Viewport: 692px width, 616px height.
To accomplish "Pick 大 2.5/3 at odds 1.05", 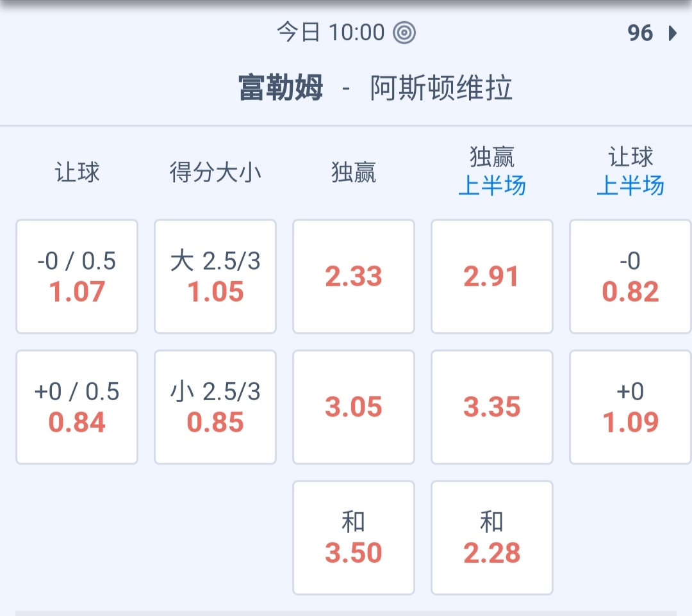I will click(x=215, y=277).
